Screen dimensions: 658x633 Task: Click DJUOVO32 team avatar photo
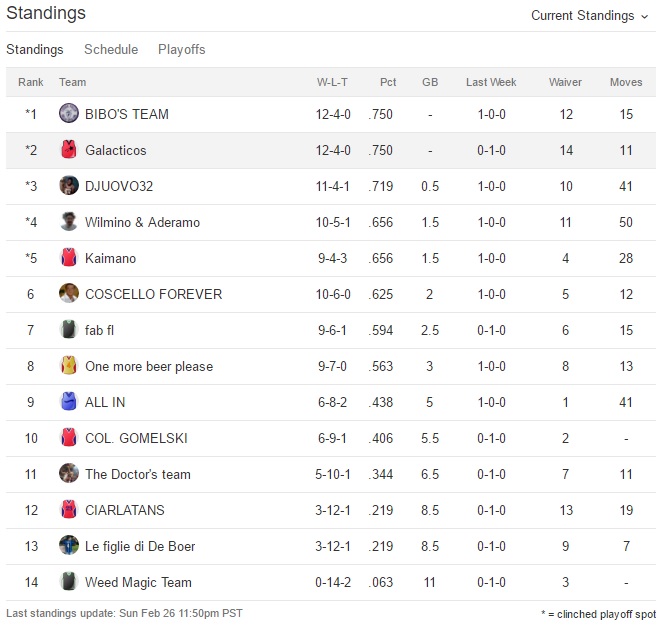click(68, 186)
